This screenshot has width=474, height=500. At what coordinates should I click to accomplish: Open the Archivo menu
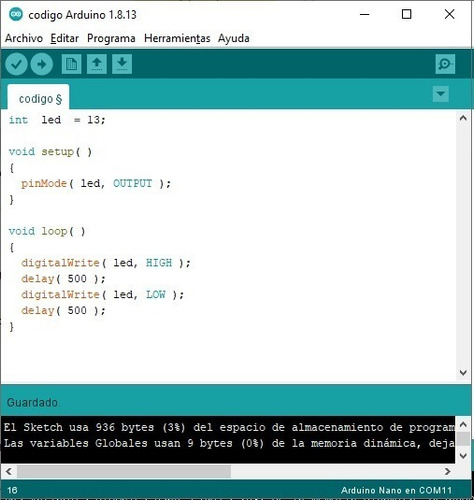click(24, 38)
